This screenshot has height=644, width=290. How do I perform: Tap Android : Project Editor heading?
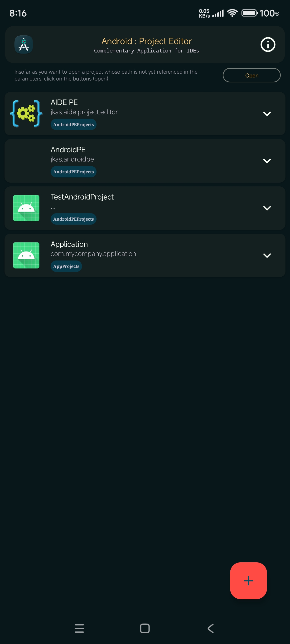click(x=147, y=41)
